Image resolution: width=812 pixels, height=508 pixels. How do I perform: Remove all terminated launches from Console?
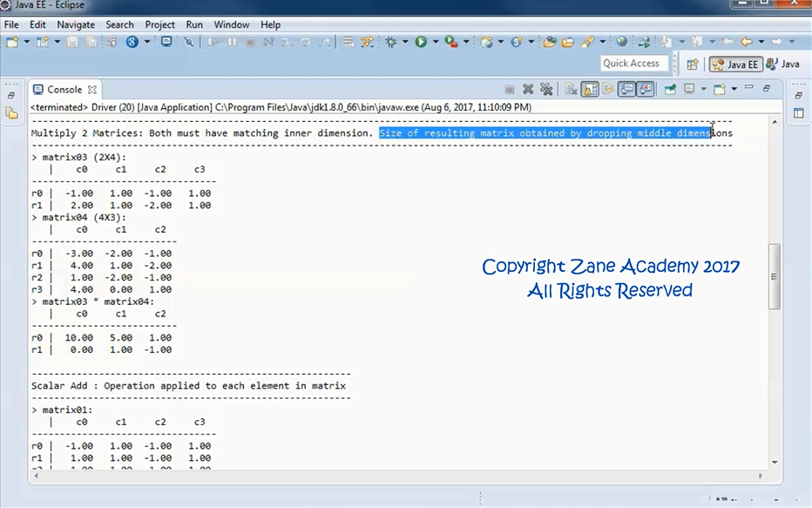[x=546, y=88]
